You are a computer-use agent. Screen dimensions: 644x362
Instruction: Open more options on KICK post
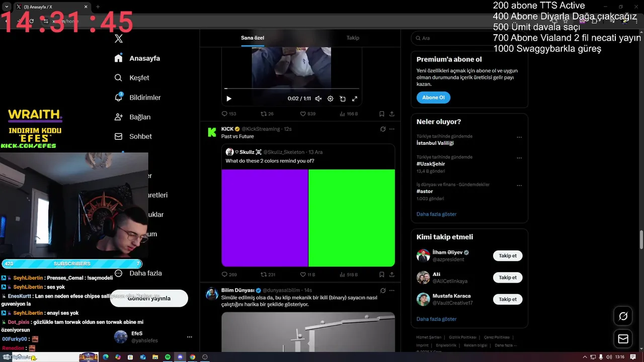tap(392, 129)
